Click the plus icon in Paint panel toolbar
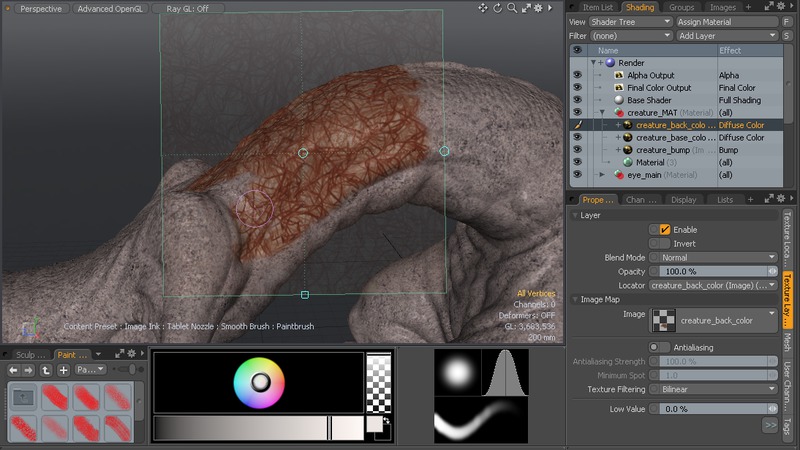Image resolution: width=800 pixels, height=450 pixels. coord(63,370)
